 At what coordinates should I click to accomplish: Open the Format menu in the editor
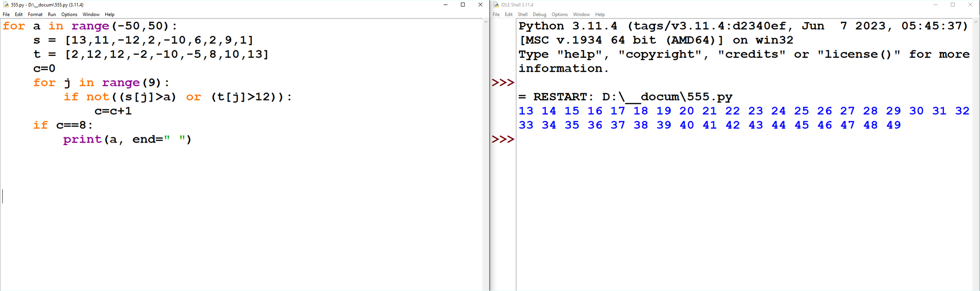[x=35, y=15]
